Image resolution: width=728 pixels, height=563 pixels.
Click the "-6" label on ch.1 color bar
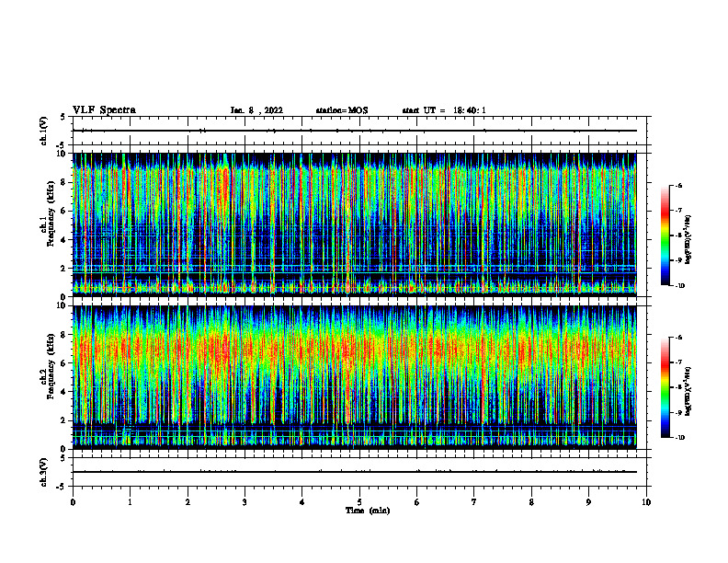678,186
